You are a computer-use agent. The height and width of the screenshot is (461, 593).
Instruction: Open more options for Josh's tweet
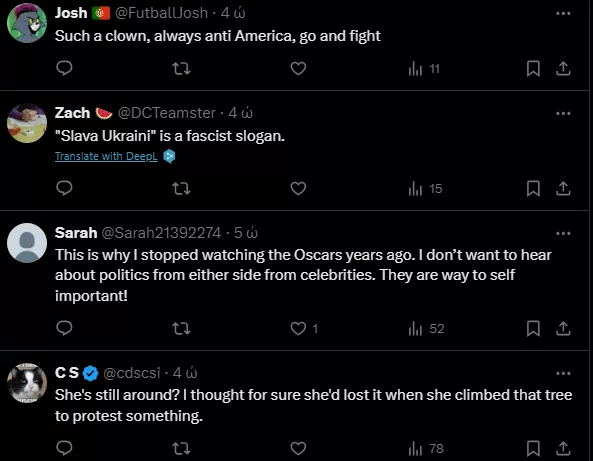point(563,14)
